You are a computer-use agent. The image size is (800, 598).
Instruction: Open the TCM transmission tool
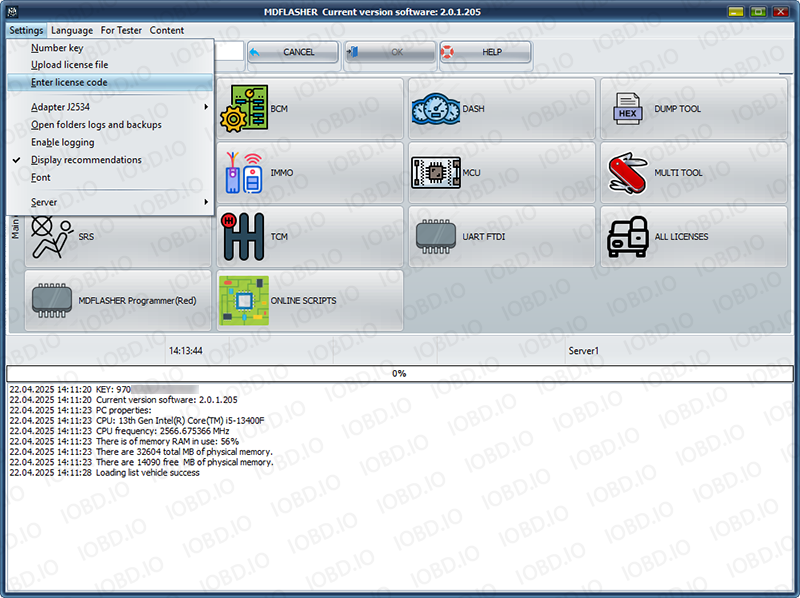point(270,235)
